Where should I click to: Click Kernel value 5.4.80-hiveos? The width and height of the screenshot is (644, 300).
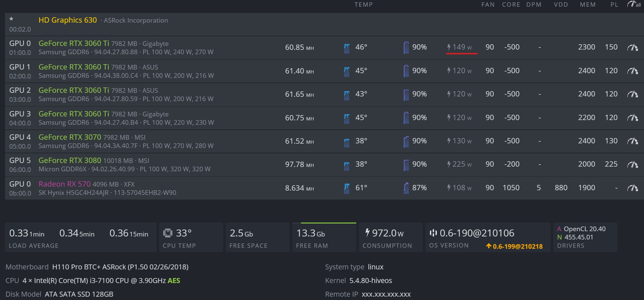click(x=371, y=281)
